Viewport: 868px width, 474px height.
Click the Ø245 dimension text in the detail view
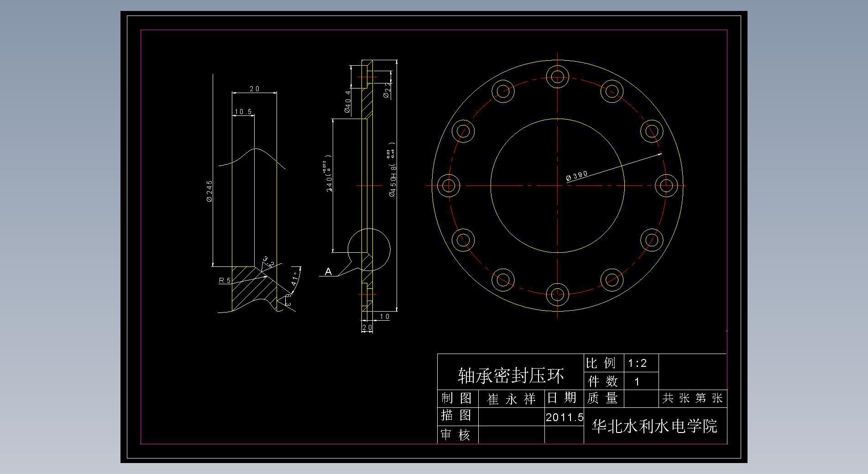tap(209, 191)
